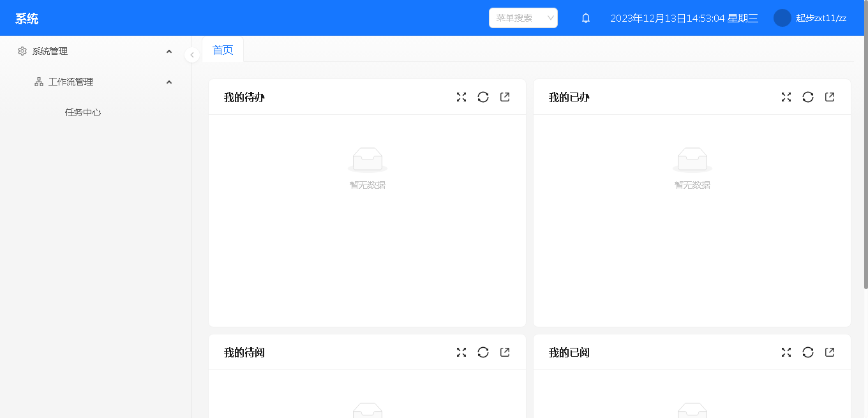868x418 pixels.
Task: Click the user avatar in header
Action: click(782, 18)
